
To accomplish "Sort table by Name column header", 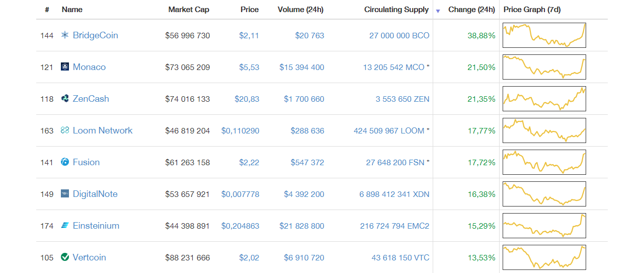I will coord(72,10).
